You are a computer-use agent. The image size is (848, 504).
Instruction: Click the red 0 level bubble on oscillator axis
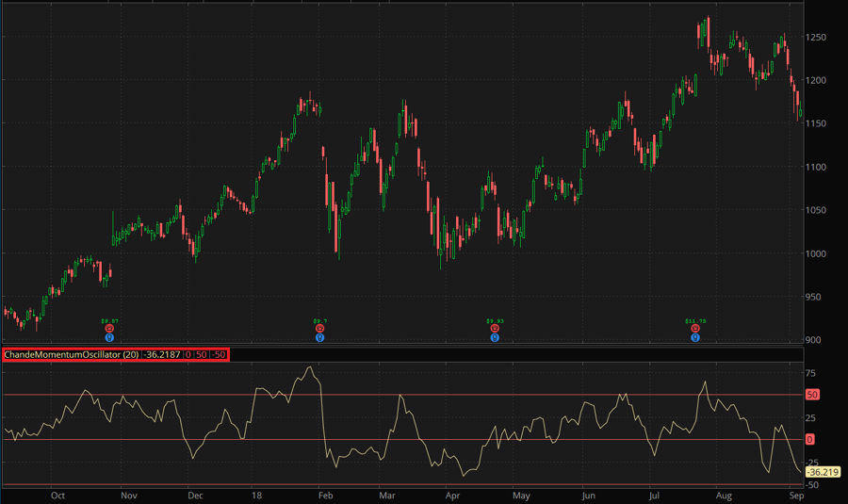point(809,440)
